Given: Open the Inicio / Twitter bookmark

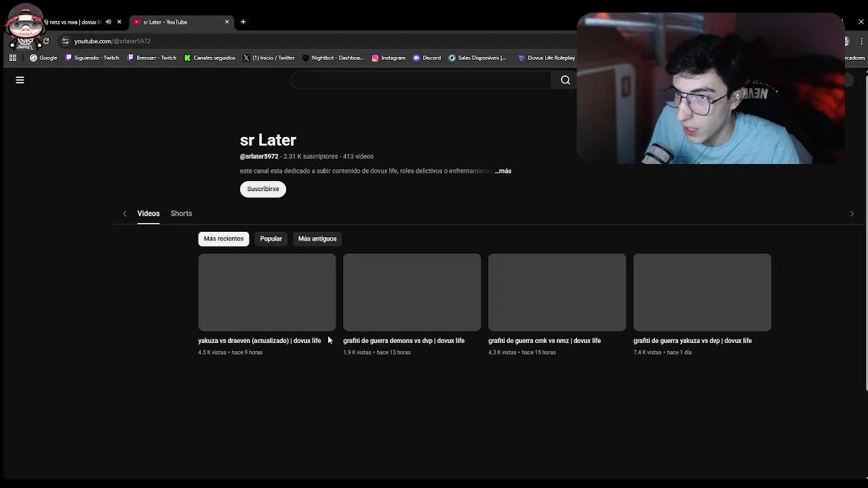Looking at the screenshot, I should coord(269,58).
